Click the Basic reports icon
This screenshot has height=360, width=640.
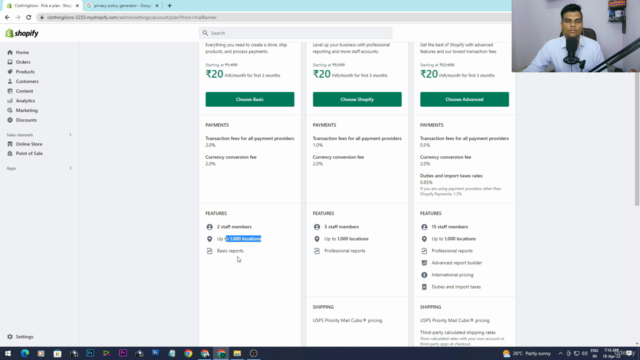coord(209,251)
